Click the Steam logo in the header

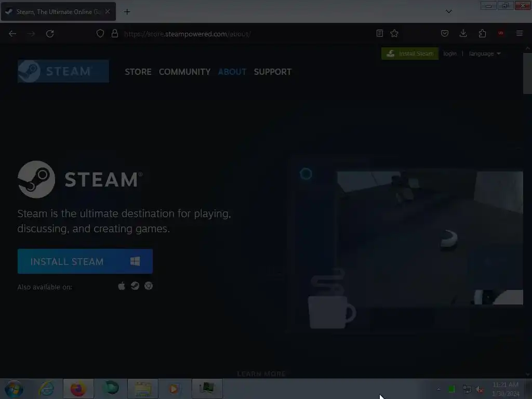coord(63,71)
